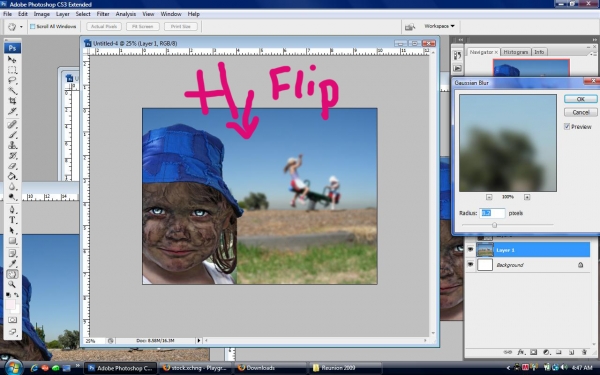Click the Radius slider handle

click(494, 225)
